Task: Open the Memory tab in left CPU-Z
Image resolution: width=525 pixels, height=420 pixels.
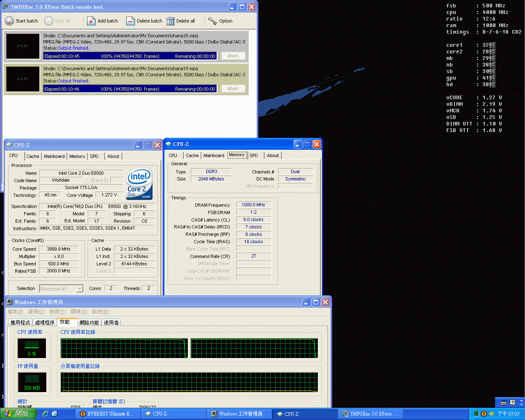Action: (x=77, y=156)
